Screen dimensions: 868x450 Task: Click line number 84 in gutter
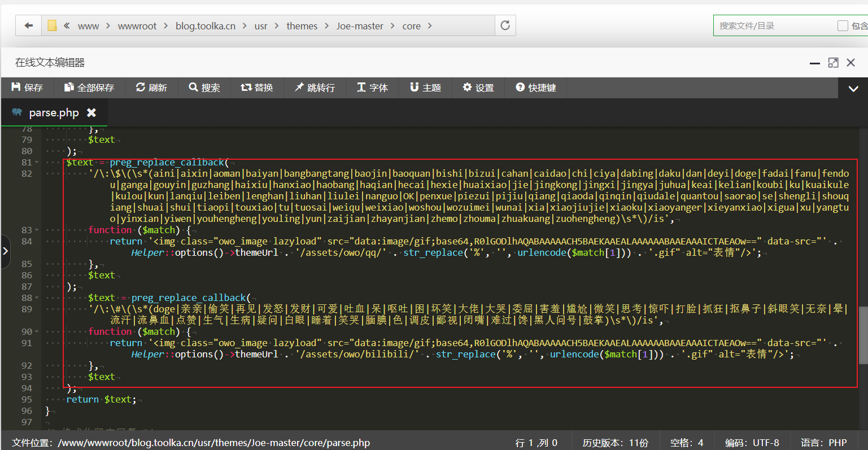(x=27, y=241)
